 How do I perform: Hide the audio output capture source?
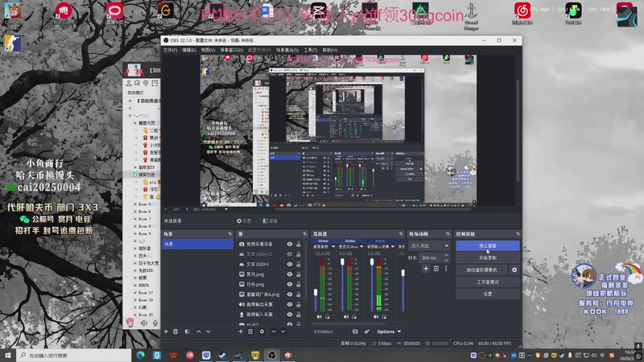coord(290,304)
